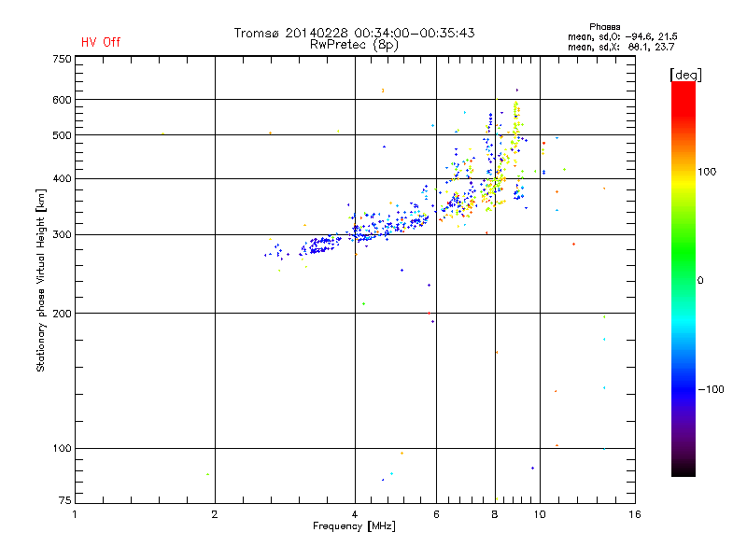Click the '200' y-axis tick label
The image size is (747, 560).
click(x=62, y=314)
